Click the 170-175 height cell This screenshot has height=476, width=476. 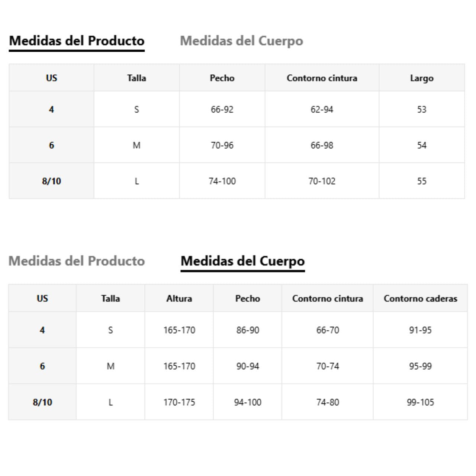coord(179,402)
